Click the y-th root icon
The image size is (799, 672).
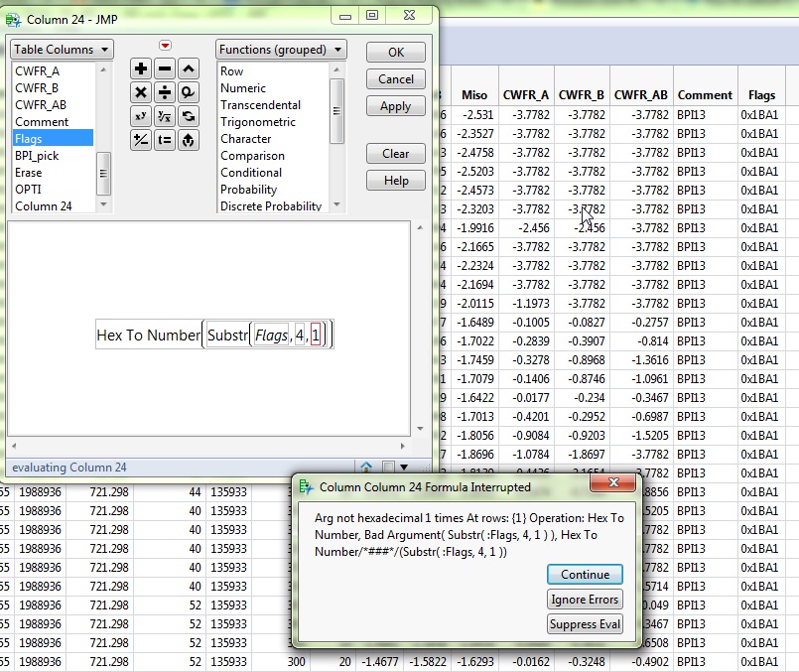(x=165, y=116)
